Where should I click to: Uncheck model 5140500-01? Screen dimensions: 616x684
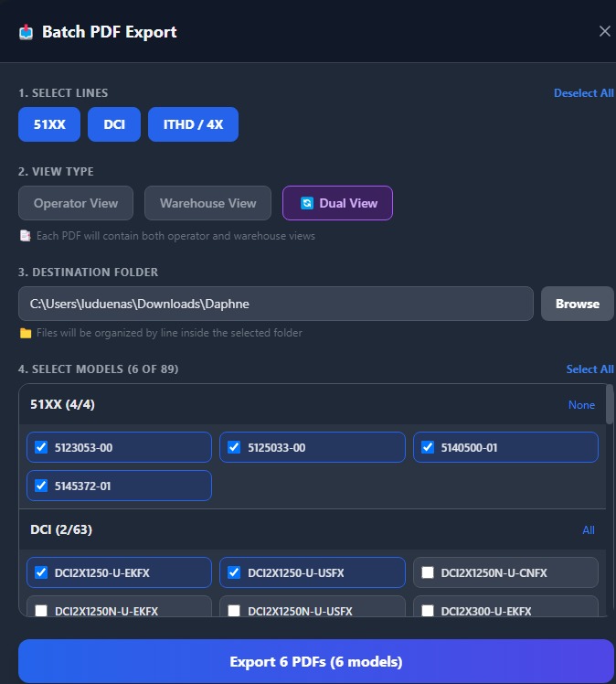428,447
